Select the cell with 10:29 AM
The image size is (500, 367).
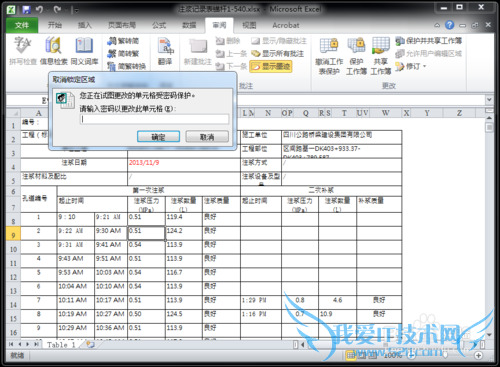click(x=75, y=330)
